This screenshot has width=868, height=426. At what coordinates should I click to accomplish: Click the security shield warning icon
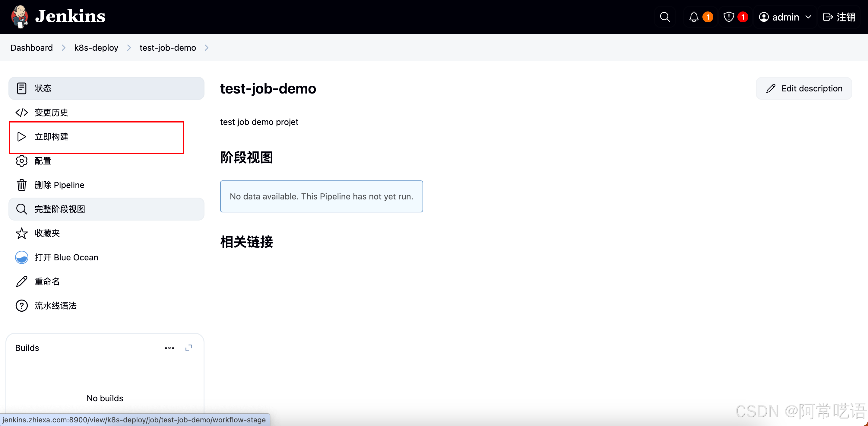pos(728,17)
